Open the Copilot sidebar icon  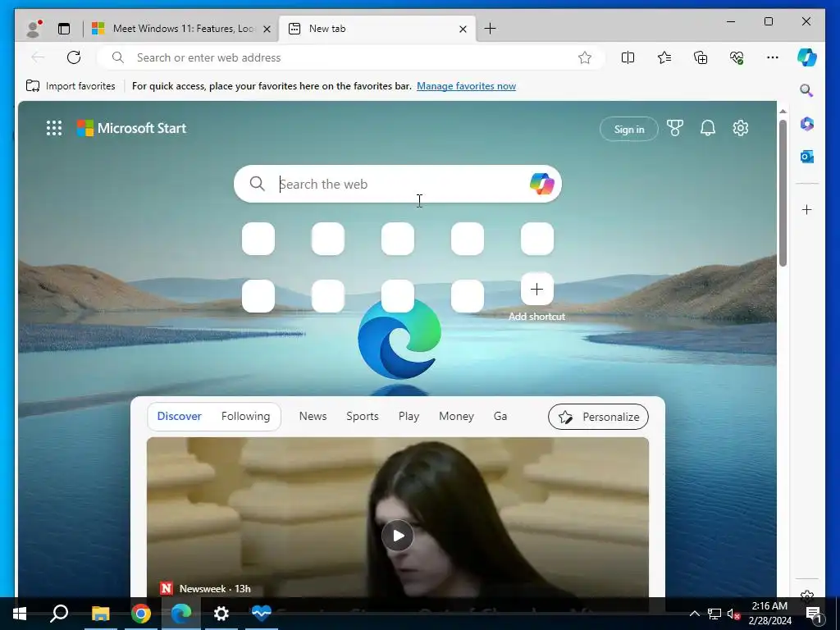[807, 57]
